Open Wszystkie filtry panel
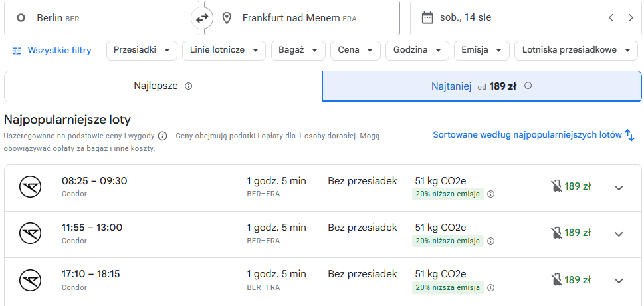This screenshot has width=644, height=306. click(x=52, y=51)
